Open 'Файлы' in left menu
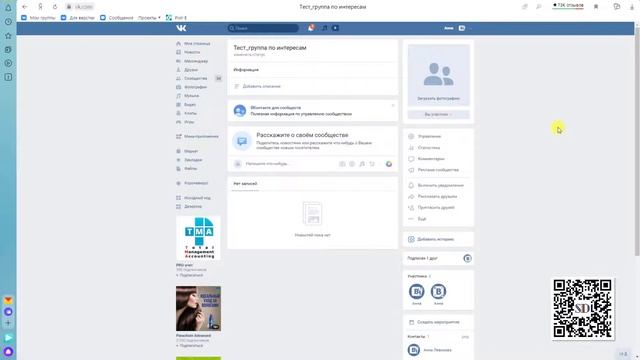This screenshot has width=640, height=360. coord(187,169)
